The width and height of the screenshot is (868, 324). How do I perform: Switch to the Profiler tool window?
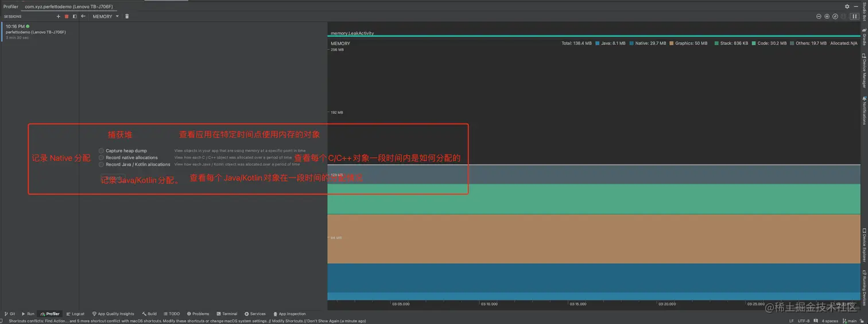(x=50, y=314)
